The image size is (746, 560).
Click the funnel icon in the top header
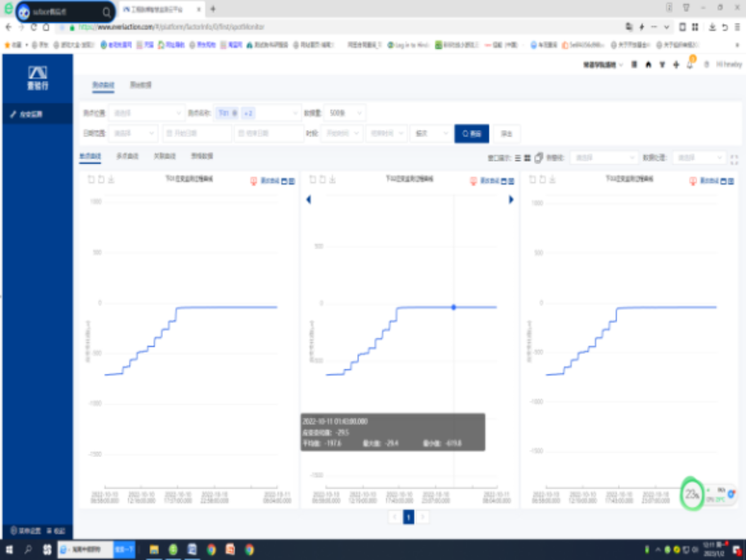pyautogui.click(x=662, y=64)
